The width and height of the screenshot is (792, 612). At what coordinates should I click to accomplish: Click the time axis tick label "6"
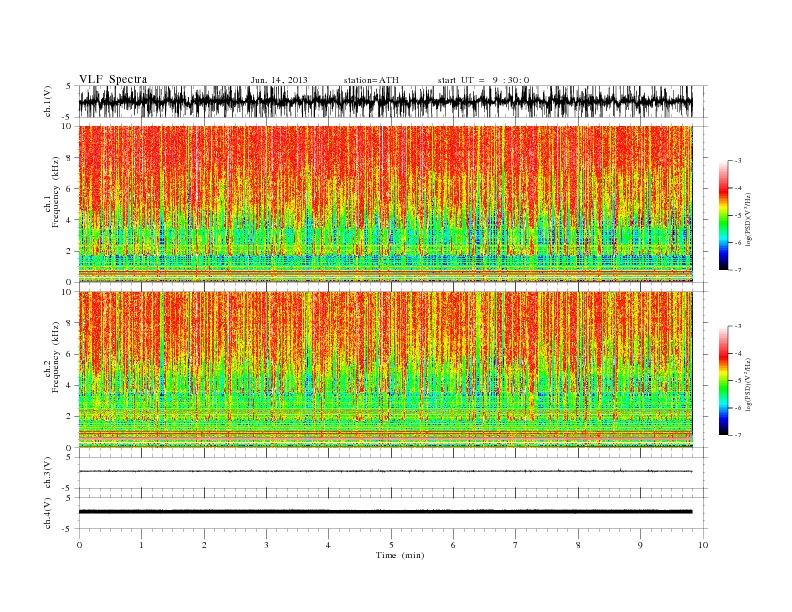pos(453,545)
